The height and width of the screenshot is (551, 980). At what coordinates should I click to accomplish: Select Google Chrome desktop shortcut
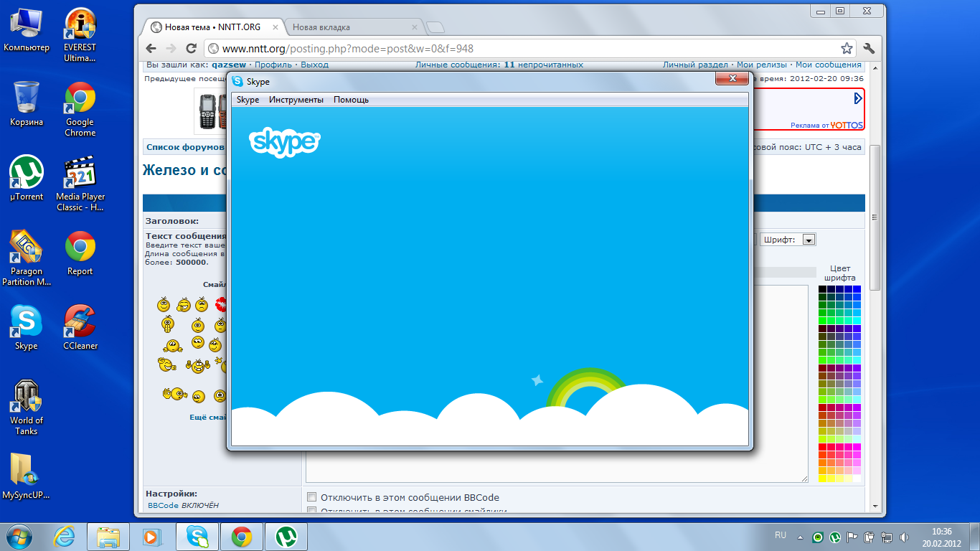point(80,110)
